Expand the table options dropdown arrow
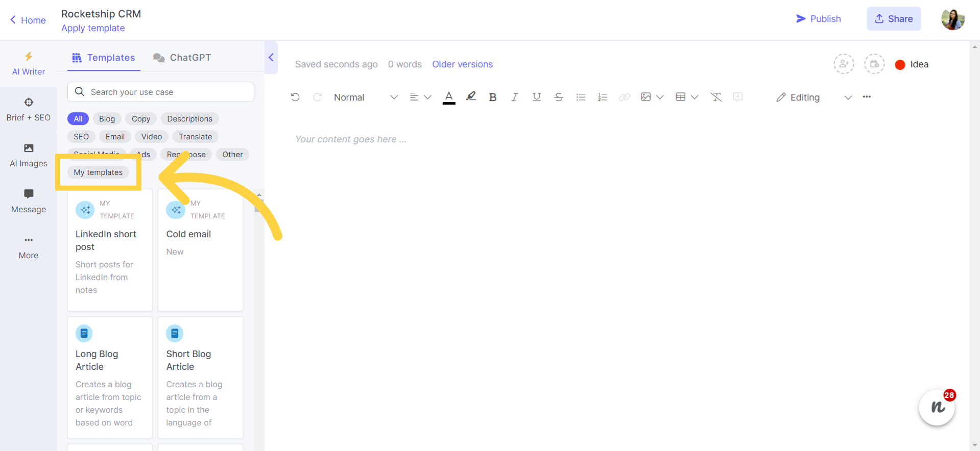Screen dimensions: 980x451 click(x=695, y=97)
